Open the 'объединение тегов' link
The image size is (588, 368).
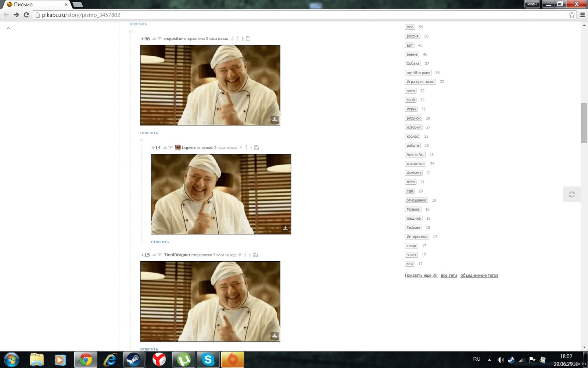tap(479, 275)
